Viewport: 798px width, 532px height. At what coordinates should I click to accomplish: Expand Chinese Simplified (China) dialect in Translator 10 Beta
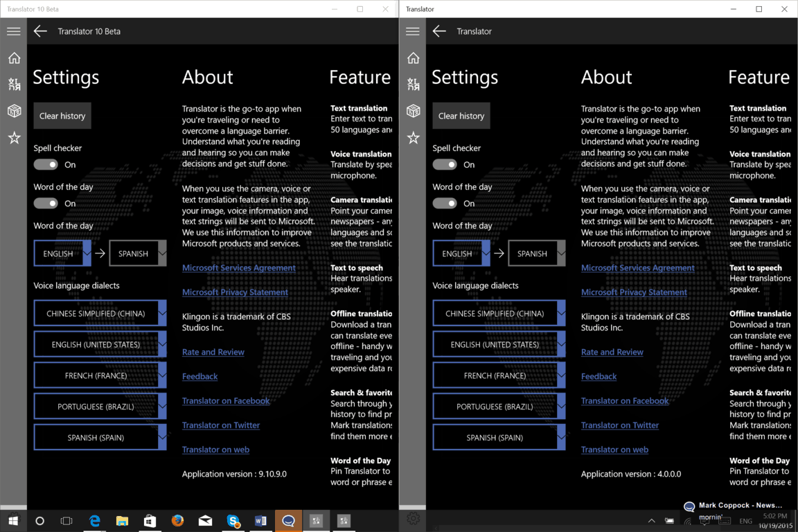coord(100,313)
